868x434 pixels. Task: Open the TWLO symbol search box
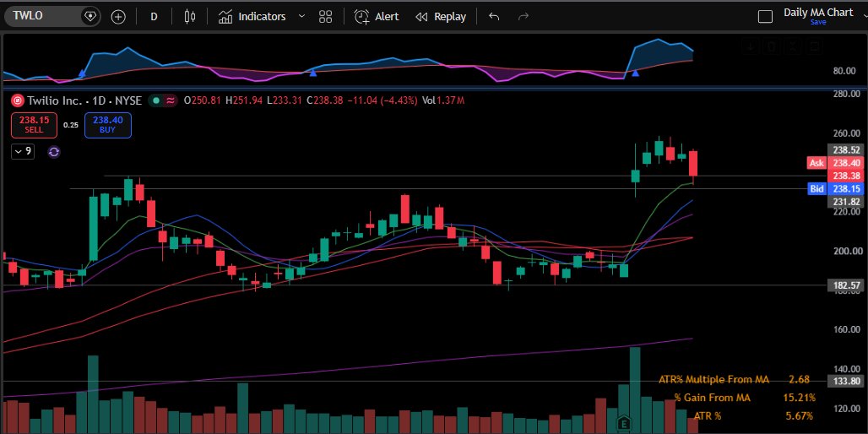click(44, 16)
